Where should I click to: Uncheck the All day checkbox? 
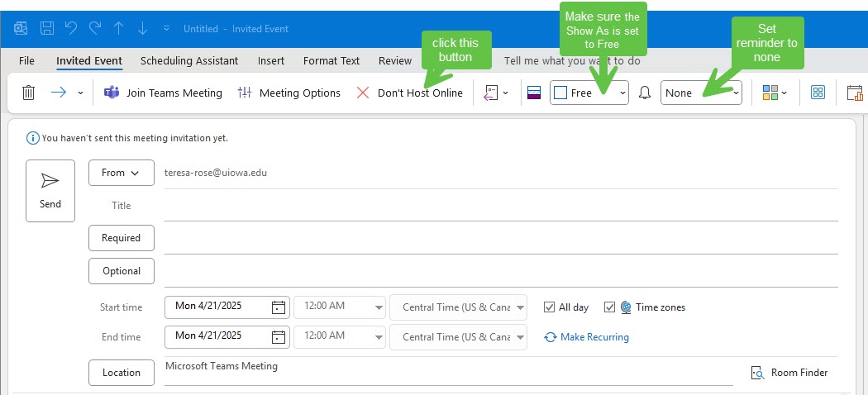point(549,307)
